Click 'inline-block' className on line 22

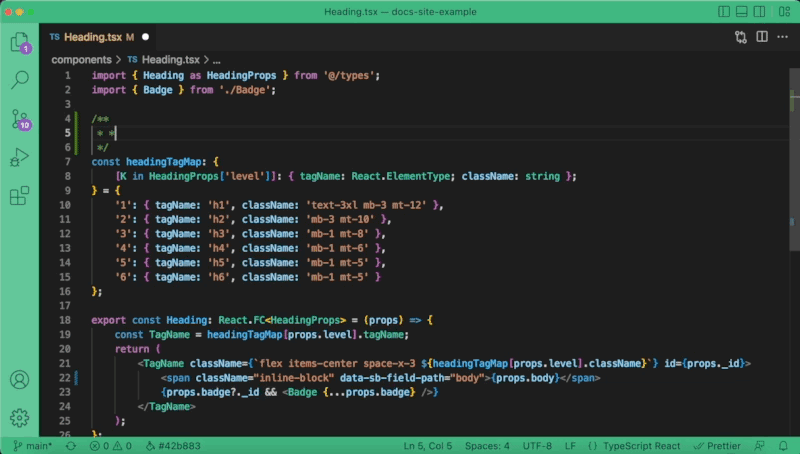(x=296, y=378)
